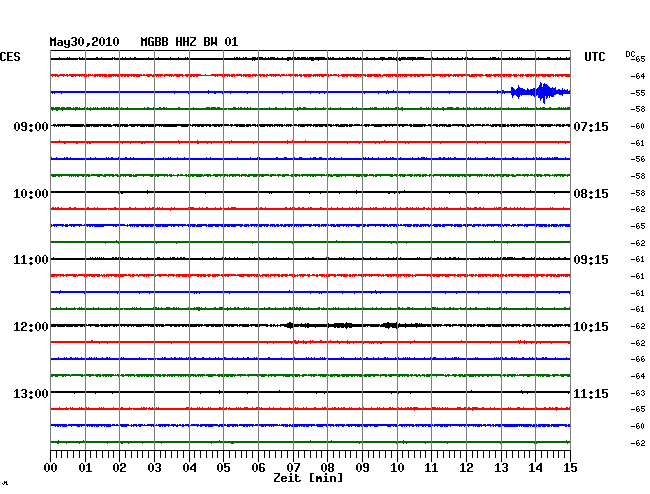Viewport: 650px width, 494px height.
Task: Click the 01 minute tick label
Action: 85,467
